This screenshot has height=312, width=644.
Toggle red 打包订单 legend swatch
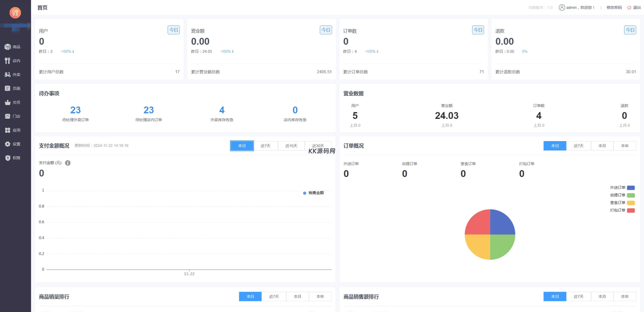click(x=631, y=210)
